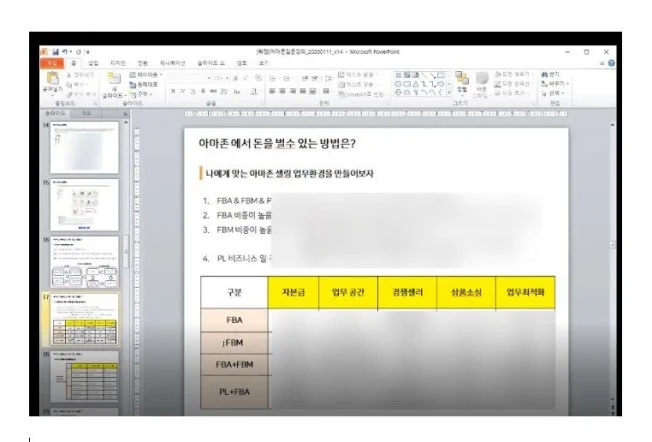652x442 pixels.
Task: Open PowerPoint help with question mark icon
Action: point(611,63)
